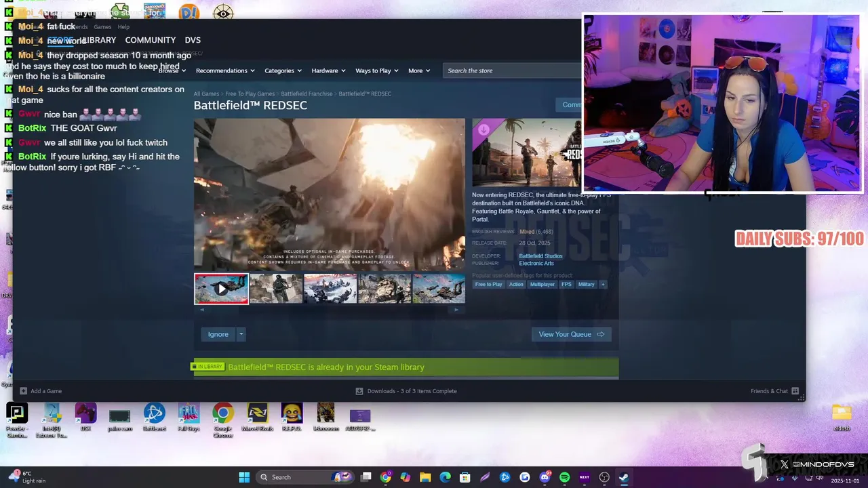Open Spotify from the taskbar
Viewport: 868px width, 488px height.
click(x=565, y=477)
